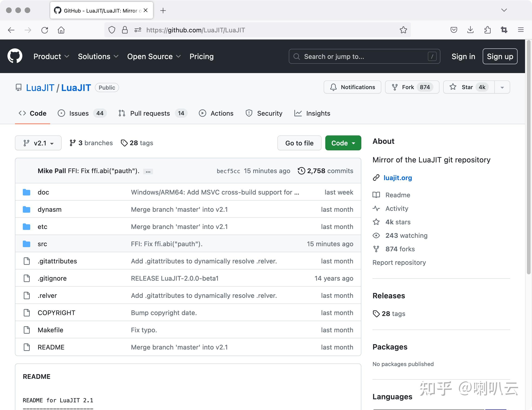This screenshot has width=532, height=410.
Task: Open the Pull requests tab
Action: tap(150, 113)
